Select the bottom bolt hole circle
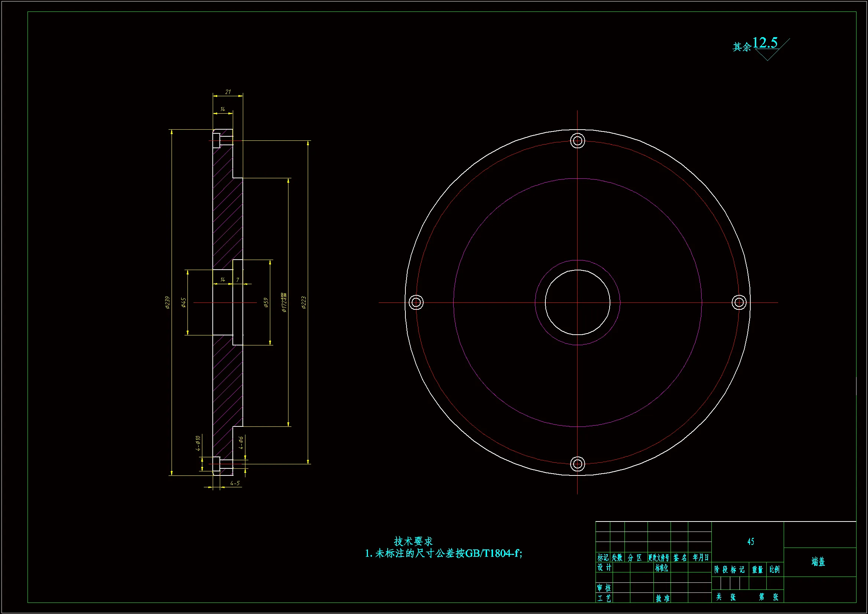868x614 pixels. (x=577, y=464)
